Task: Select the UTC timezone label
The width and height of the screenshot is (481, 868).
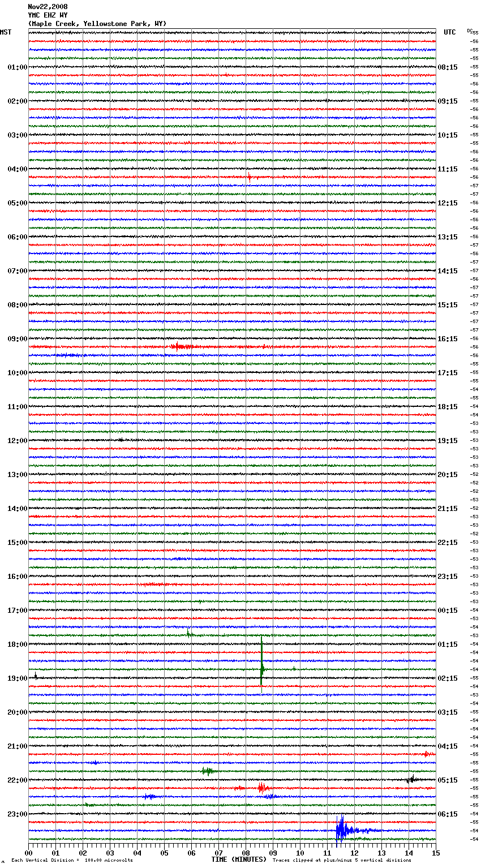Action: 449,32
